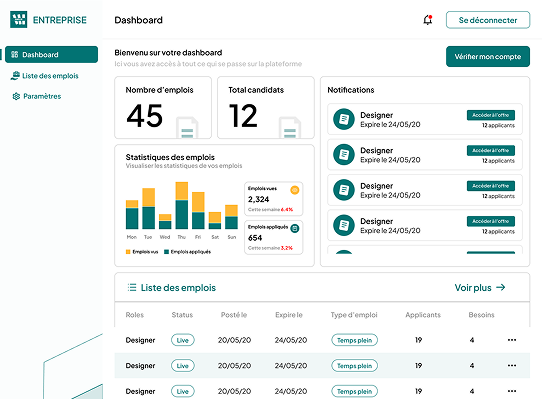Click the list icon beside Liste des emplois heading
Image resolution: width=542 pixels, height=399 pixels.
coord(132,287)
